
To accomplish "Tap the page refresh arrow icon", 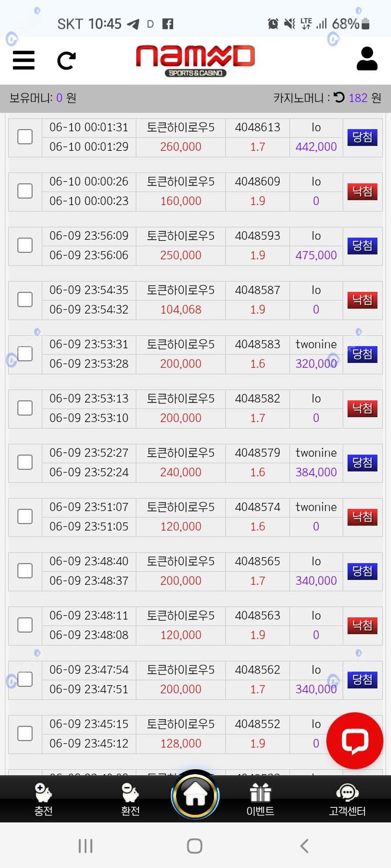I will click(x=66, y=60).
